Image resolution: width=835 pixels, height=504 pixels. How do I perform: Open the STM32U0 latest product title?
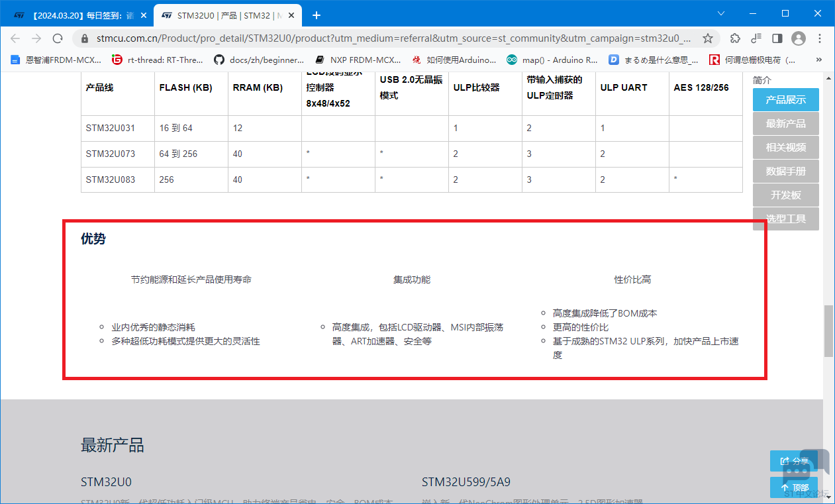click(106, 481)
